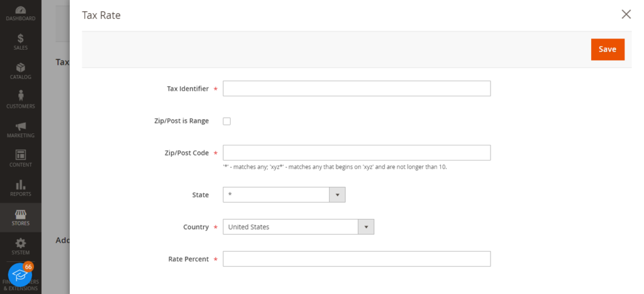Enable the Zip/Post is Range checkbox
Screen dimensions: 644x294
click(226, 122)
